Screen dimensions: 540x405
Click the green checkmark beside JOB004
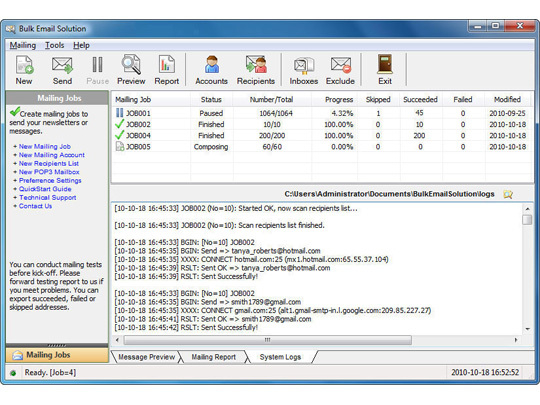pos(120,135)
